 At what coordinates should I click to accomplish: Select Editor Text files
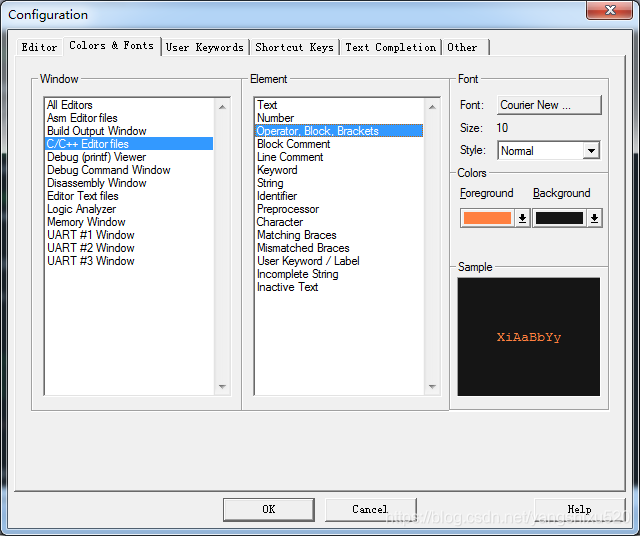(129, 196)
